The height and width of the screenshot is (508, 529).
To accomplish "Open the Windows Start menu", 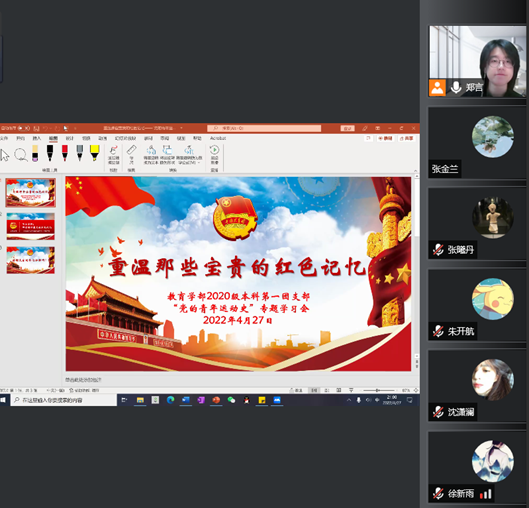I will pos(3,400).
